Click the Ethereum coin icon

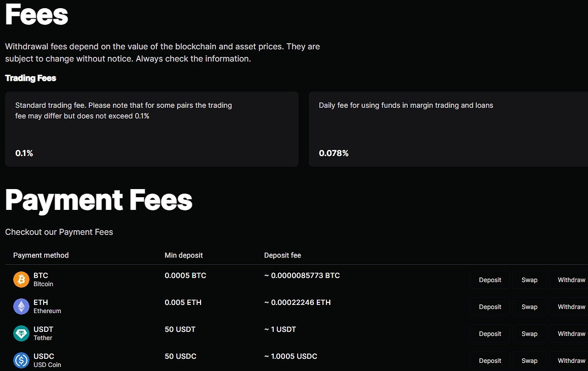tap(21, 306)
